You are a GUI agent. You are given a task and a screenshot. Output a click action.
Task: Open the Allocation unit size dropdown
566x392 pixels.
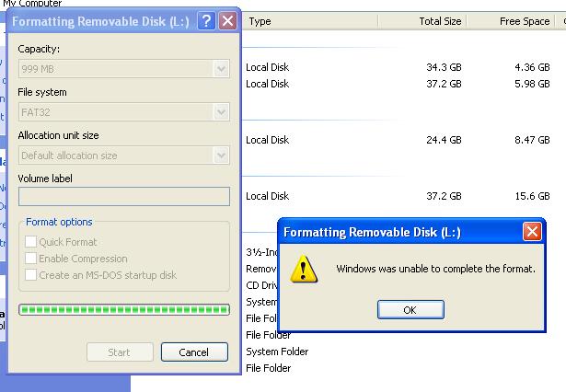point(124,156)
